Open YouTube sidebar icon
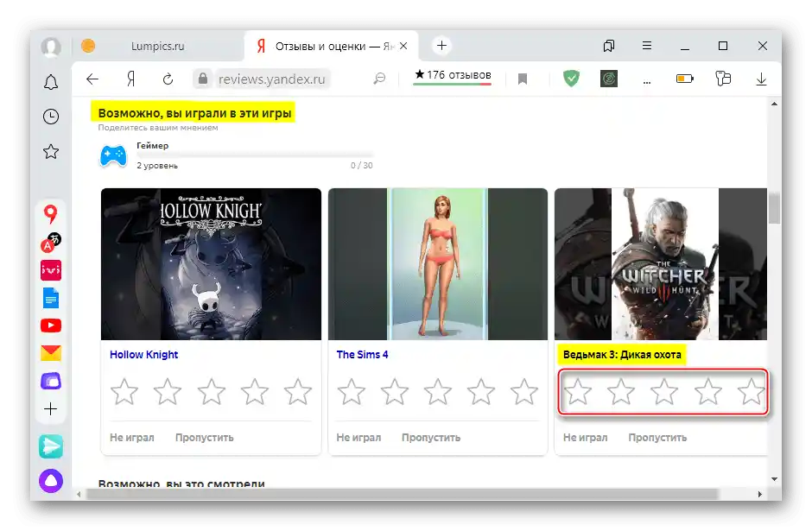Viewport: 812px width, 531px height. tap(51, 326)
